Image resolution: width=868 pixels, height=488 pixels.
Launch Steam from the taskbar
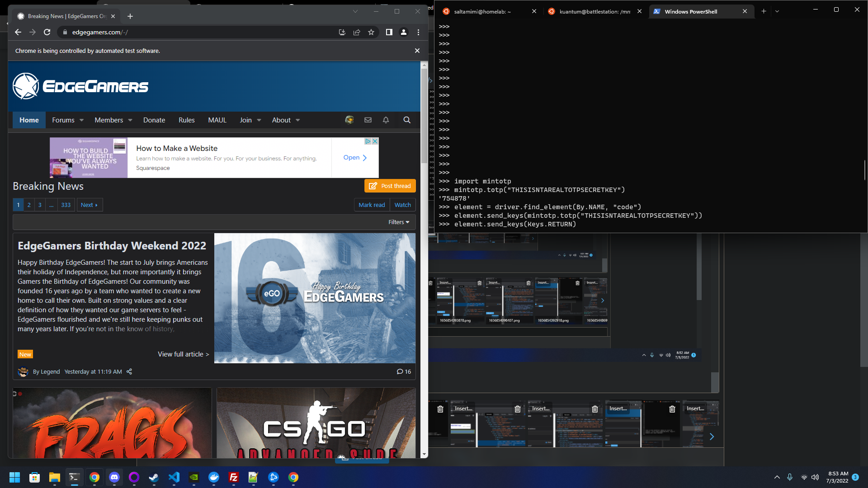[154, 477]
